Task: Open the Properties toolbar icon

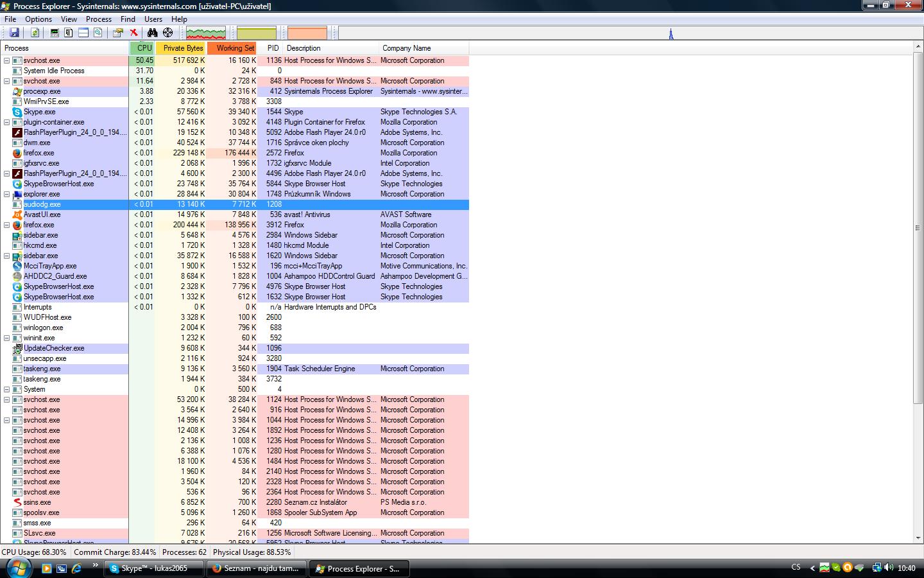Action: coord(118,33)
